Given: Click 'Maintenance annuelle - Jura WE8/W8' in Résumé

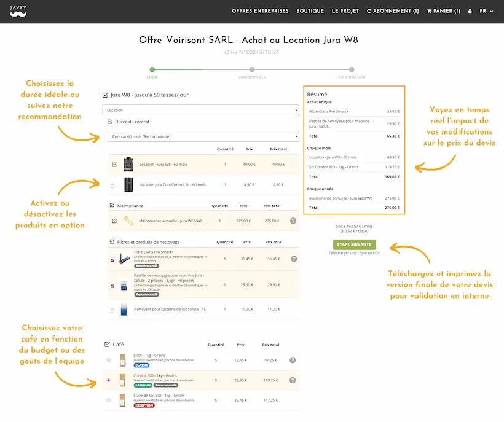Looking at the screenshot, I should click(341, 198).
